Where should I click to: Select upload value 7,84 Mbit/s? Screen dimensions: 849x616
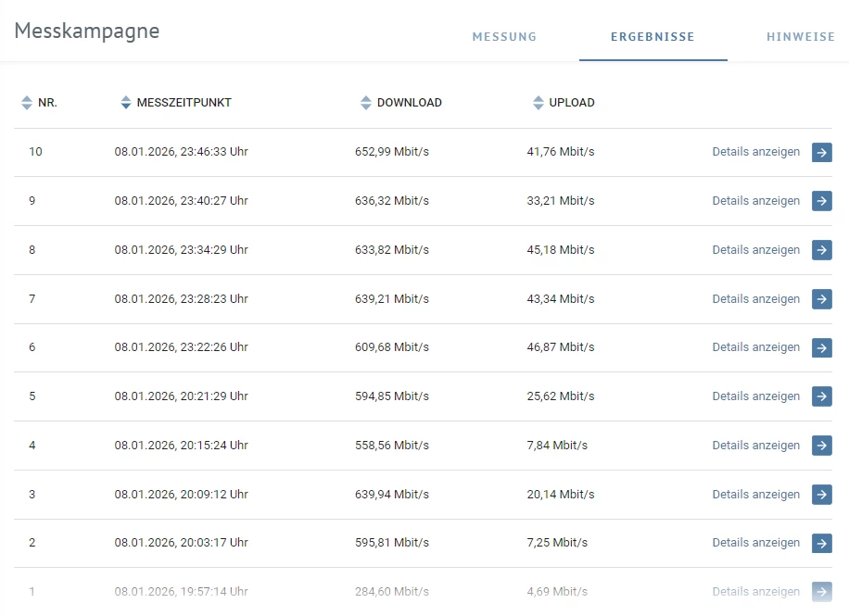[557, 445]
